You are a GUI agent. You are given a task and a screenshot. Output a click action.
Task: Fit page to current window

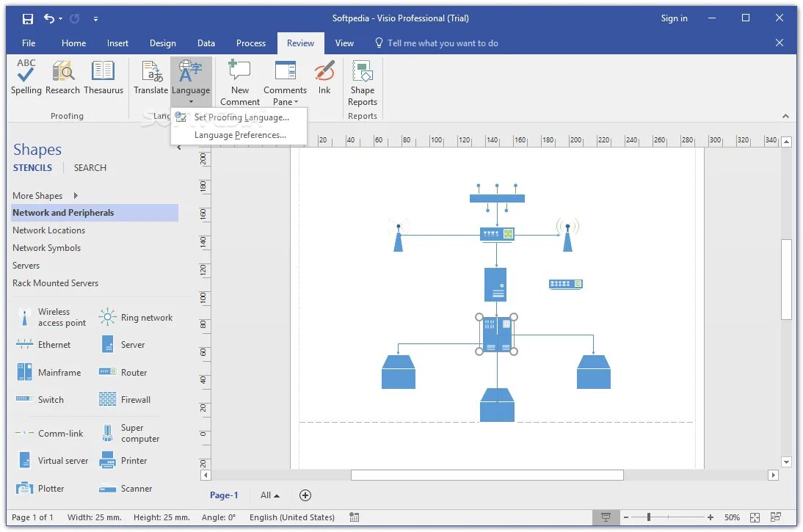point(755,517)
